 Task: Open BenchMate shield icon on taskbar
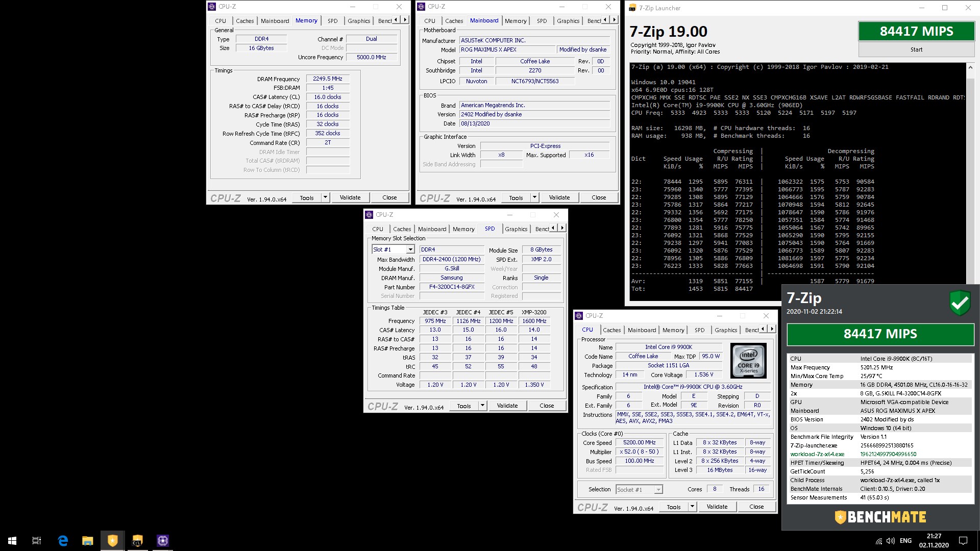(113, 540)
